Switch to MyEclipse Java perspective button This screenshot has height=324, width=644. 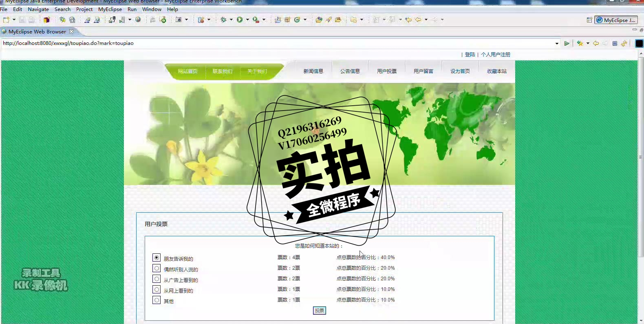point(616,20)
